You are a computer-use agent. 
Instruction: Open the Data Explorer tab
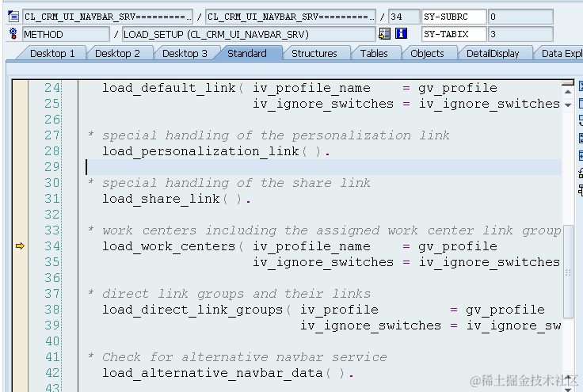point(559,54)
